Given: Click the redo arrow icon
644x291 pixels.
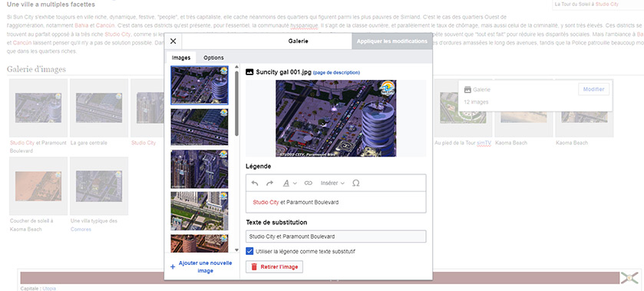Looking at the screenshot, I should click(x=270, y=183).
